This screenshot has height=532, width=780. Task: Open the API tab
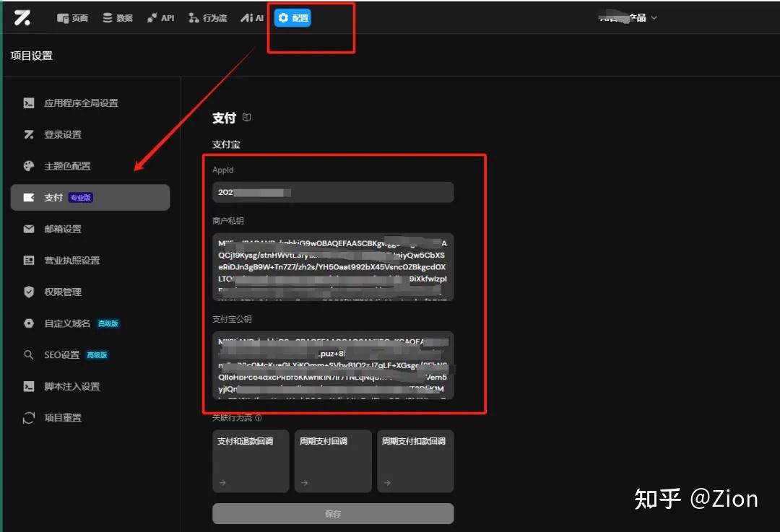point(160,18)
